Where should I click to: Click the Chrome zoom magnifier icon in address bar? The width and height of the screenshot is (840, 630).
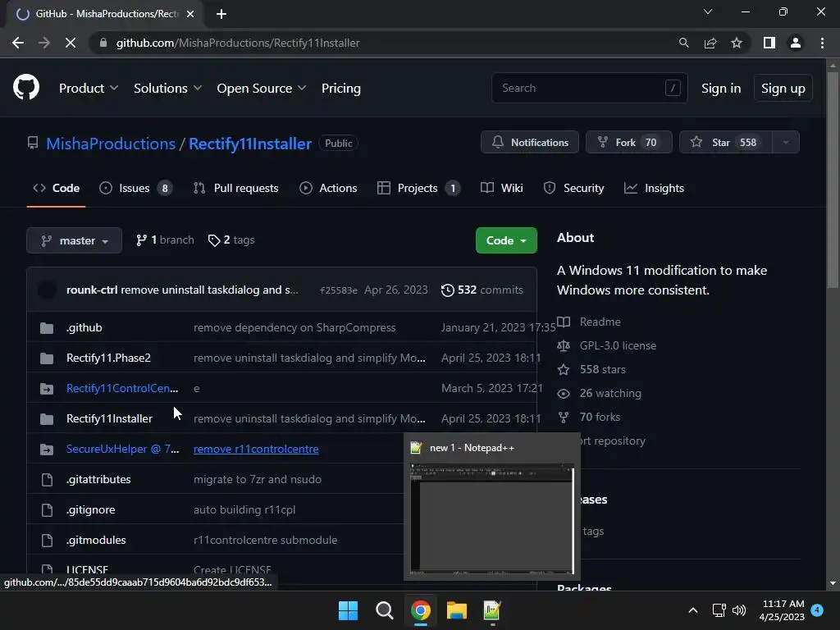[683, 43]
